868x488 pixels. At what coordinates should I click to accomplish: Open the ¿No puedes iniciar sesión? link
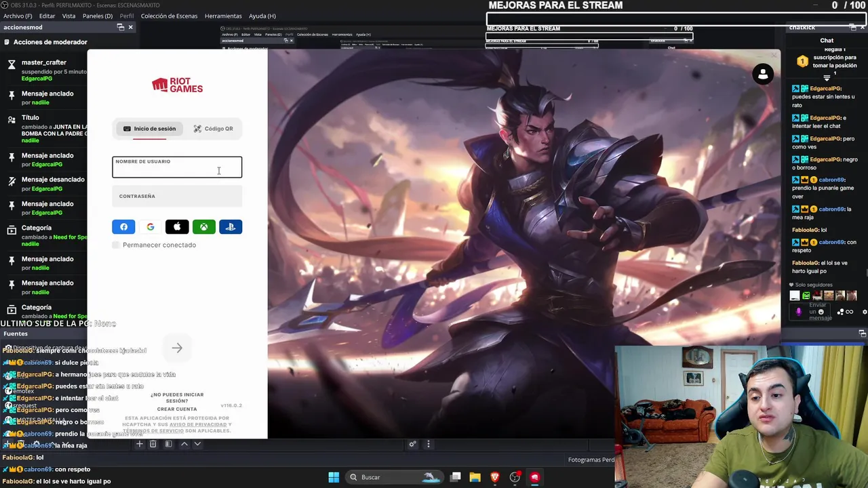[177, 398]
